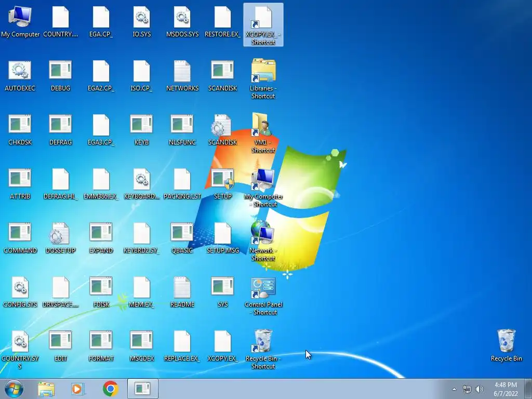The height and width of the screenshot is (399, 532).
Task: Open Google Chrome from the taskbar
Action: tap(111, 389)
